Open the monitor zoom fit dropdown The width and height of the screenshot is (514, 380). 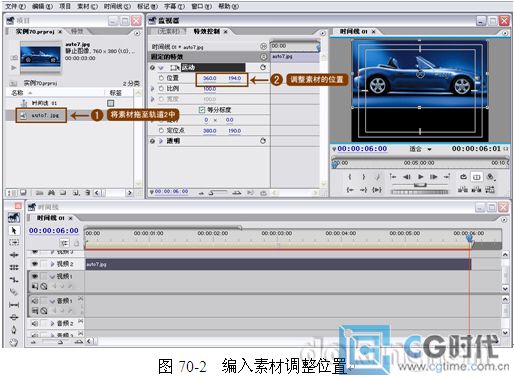(x=421, y=149)
